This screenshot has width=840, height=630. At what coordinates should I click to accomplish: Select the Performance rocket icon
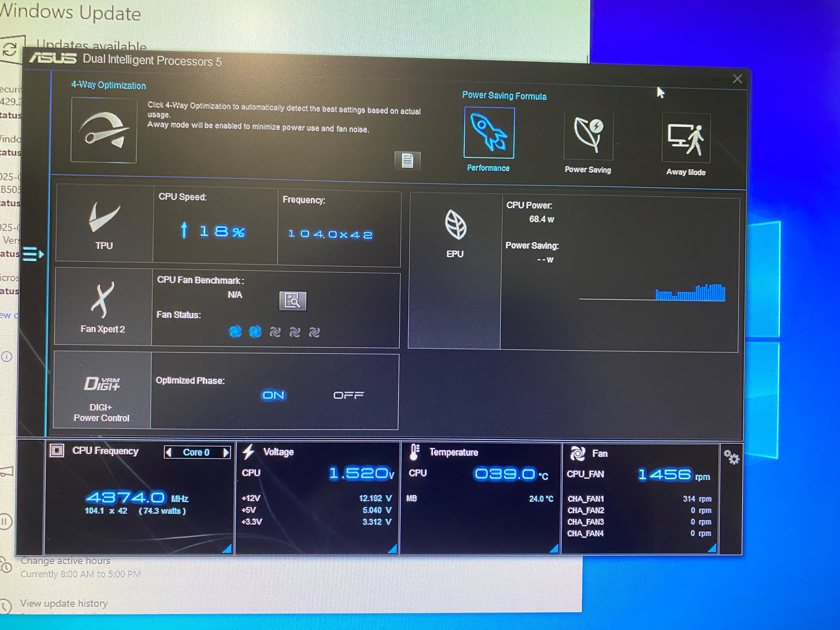pyautogui.click(x=489, y=133)
